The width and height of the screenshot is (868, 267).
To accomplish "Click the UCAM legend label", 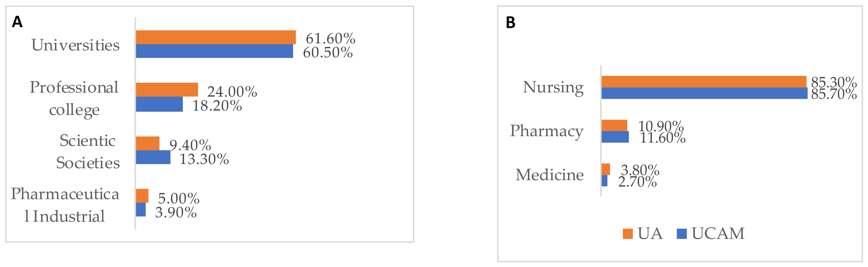I will click(718, 233).
